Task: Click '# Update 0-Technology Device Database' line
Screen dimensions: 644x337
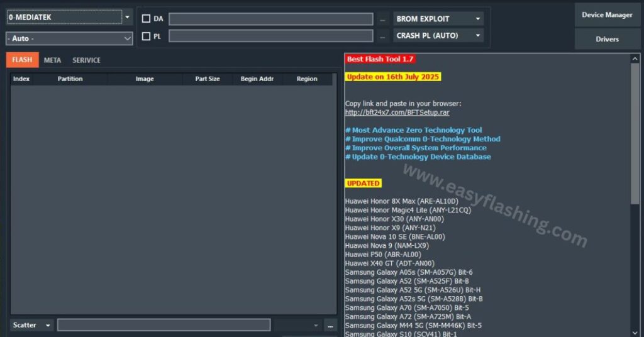Action: (x=418, y=157)
